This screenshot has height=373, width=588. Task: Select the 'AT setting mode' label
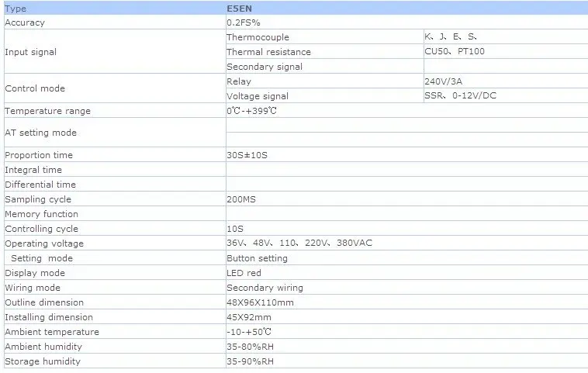[40, 133]
